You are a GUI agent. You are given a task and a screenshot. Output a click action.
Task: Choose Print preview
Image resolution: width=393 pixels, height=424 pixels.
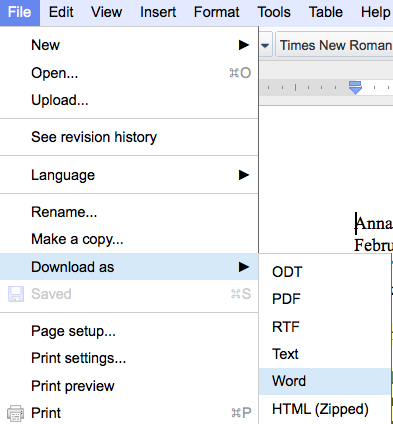point(129,386)
